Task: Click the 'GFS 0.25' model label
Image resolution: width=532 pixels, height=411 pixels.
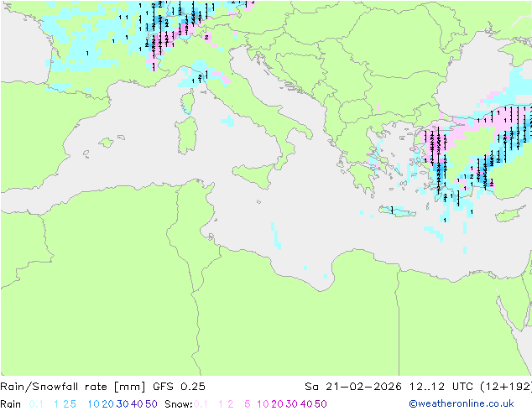Action: click(179, 387)
